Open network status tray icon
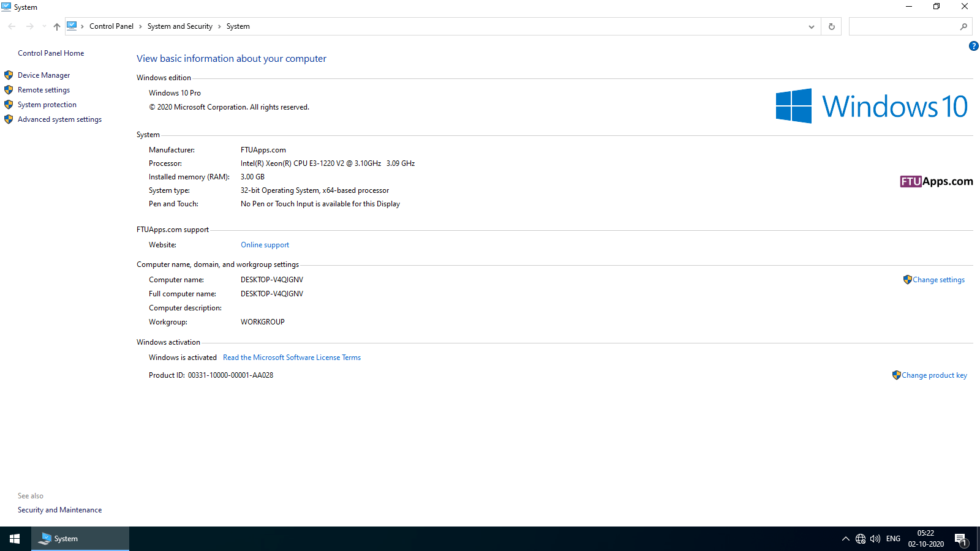980x551 pixels. tap(861, 539)
